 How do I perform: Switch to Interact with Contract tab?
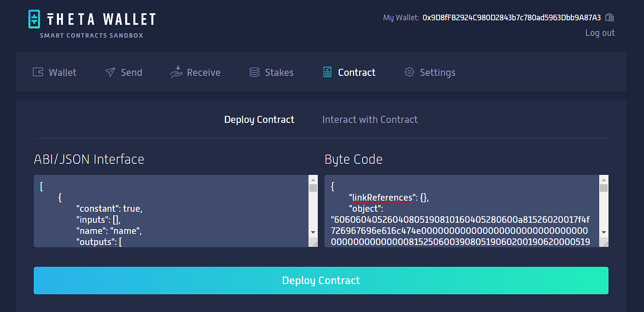coord(370,120)
